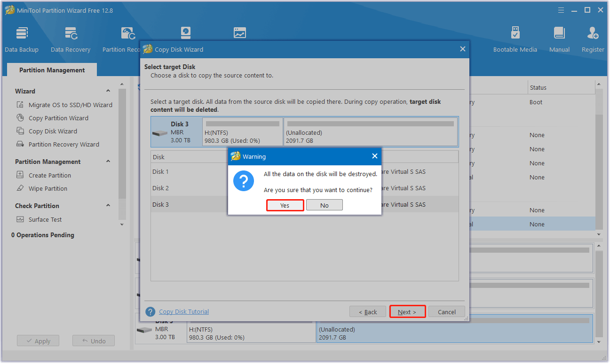Click the Undo button

pyautogui.click(x=94, y=341)
